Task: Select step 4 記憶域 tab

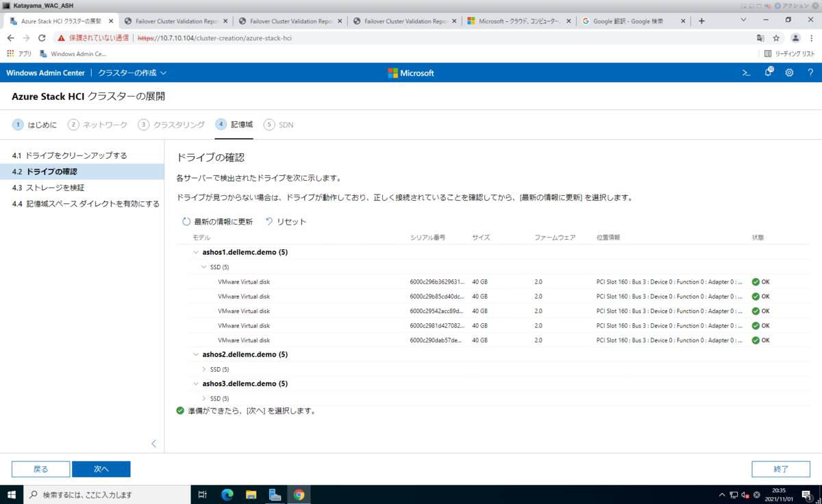Action: click(x=234, y=125)
